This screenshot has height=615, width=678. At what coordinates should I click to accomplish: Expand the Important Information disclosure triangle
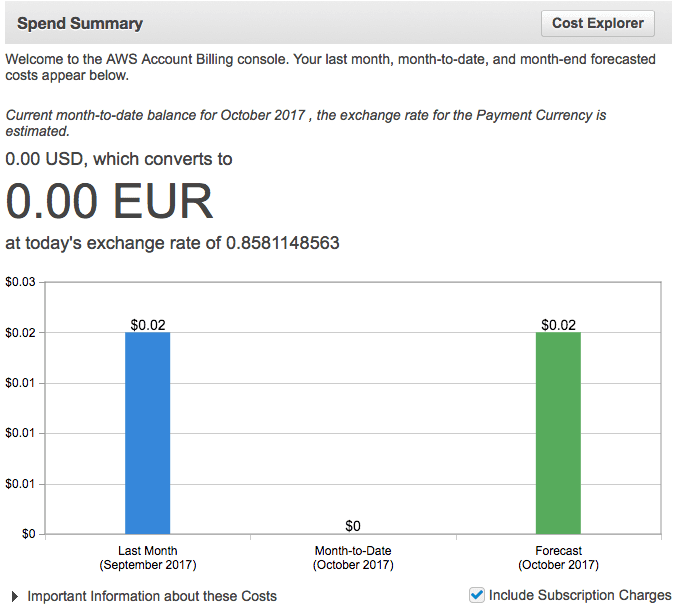(x=15, y=596)
